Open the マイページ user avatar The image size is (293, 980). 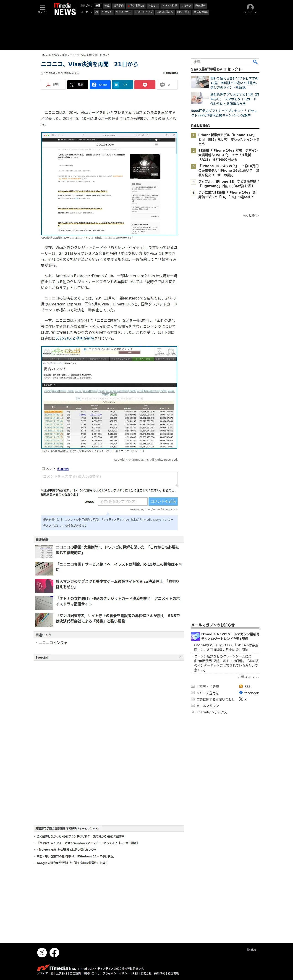click(x=250, y=8)
